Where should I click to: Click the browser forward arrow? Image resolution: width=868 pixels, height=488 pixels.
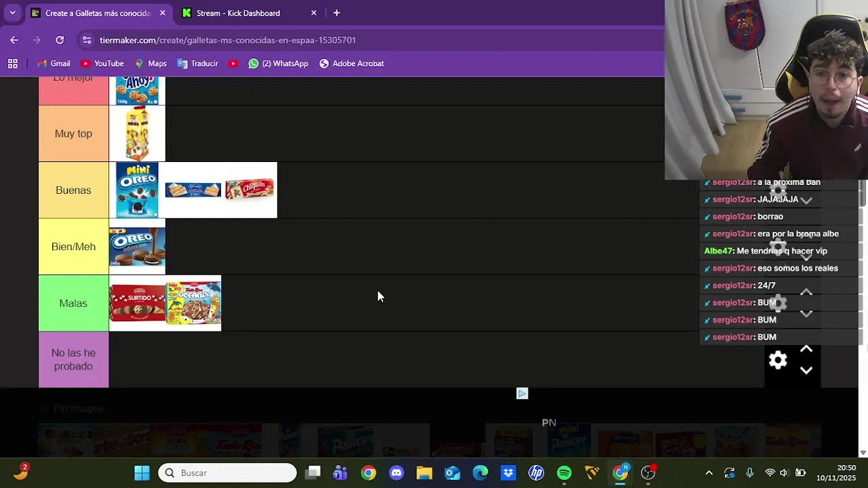point(37,40)
